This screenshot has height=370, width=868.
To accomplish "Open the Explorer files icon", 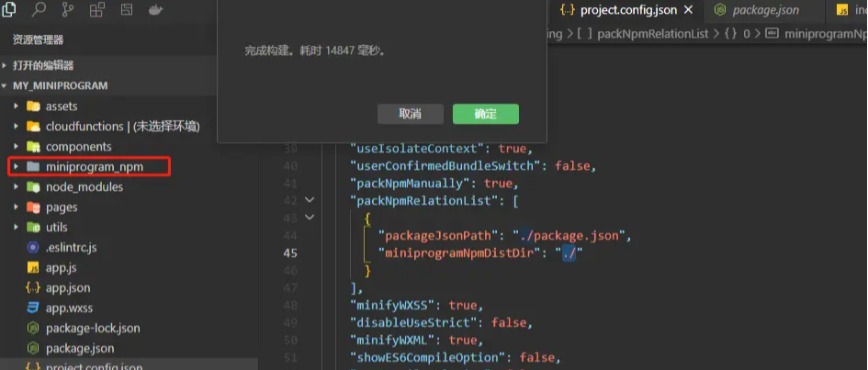I will [x=11, y=10].
